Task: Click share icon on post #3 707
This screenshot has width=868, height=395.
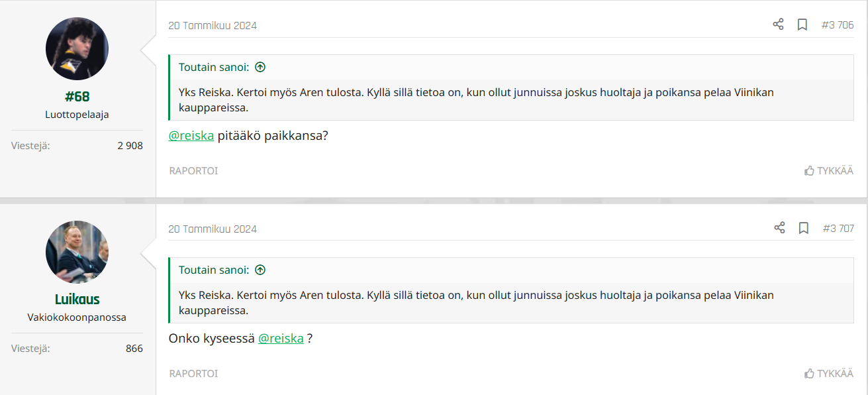Action: click(x=779, y=228)
